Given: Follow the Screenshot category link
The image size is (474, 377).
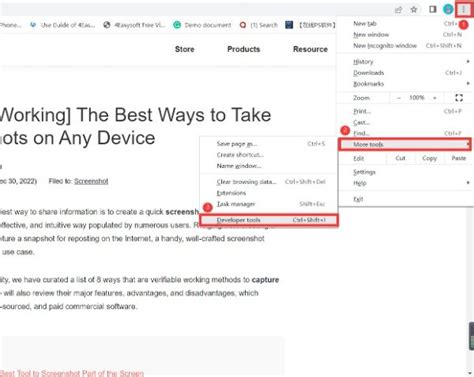Looking at the screenshot, I should (91, 181).
